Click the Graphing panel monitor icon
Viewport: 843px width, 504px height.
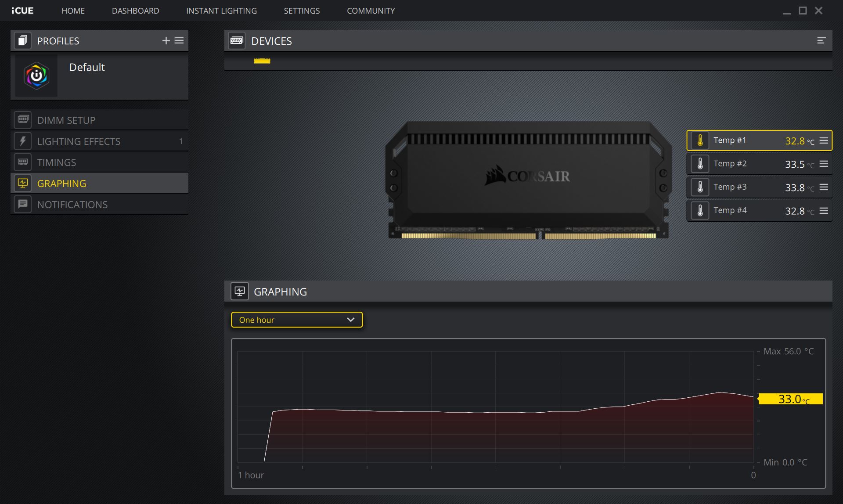[x=240, y=292]
